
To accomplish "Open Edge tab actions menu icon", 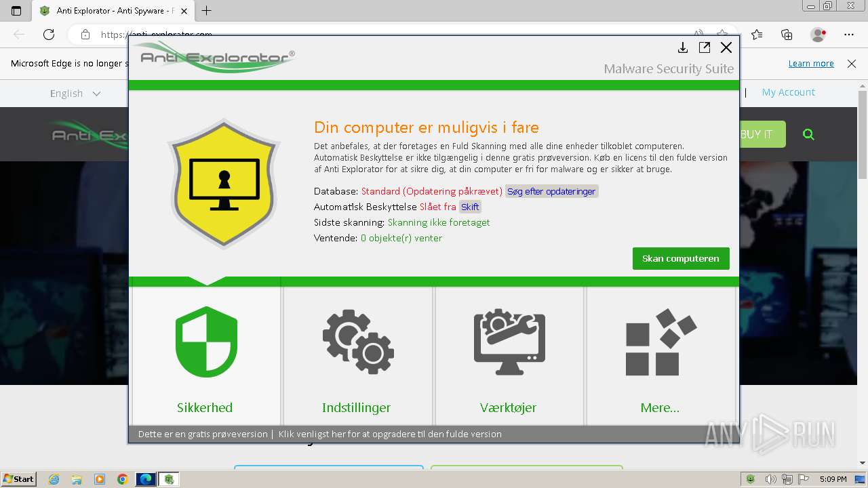I will click(x=16, y=11).
